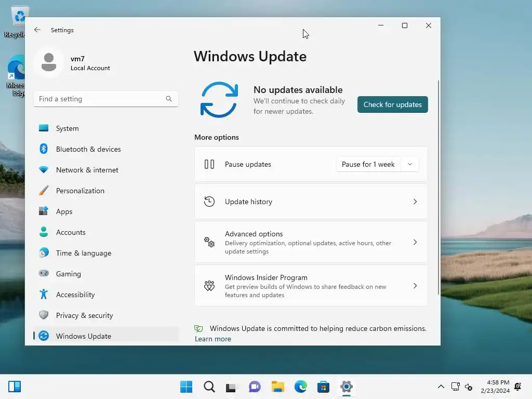Open the Windows Start menu
Viewport: 532px width, 399px height.
tap(187, 387)
